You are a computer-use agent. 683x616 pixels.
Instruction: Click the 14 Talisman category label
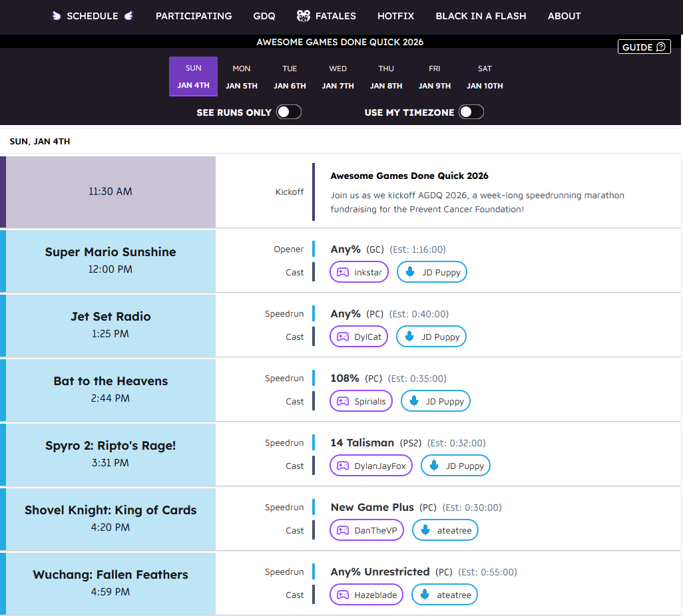362,443
